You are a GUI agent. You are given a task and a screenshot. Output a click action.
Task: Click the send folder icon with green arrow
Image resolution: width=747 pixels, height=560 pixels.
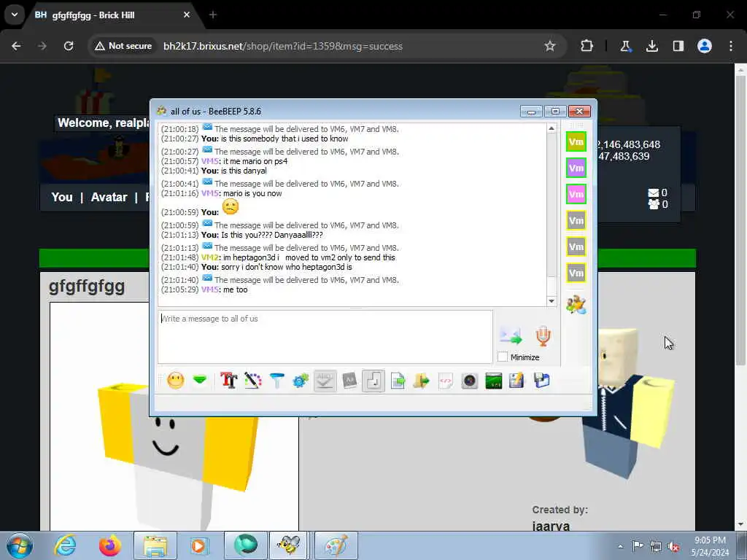[421, 381]
